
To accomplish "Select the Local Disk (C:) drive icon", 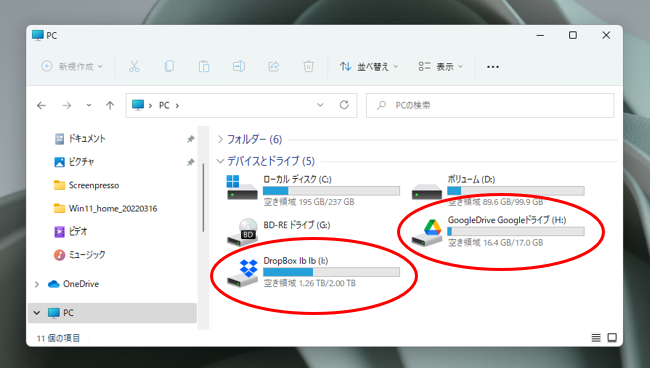I will coord(242,187).
